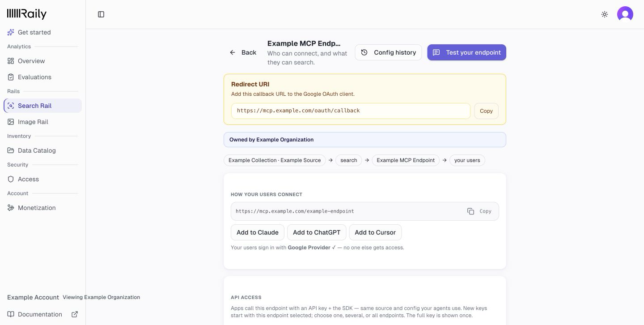Open Config history
Viewport: 644px width, 325px height.
(388, 52)
